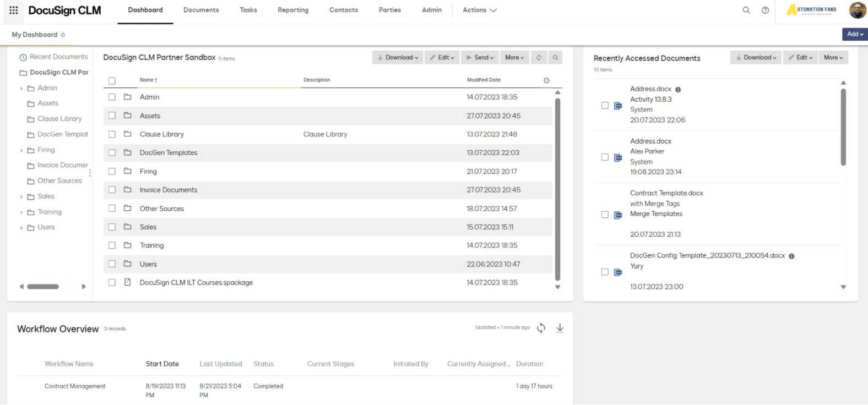Click document icon of Address.docx Alex Parker
Screen dimensions: 868x405
[618, 157]
